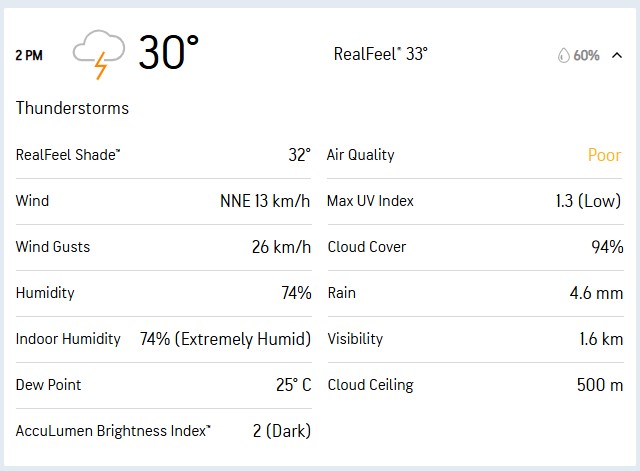The image size is (640, 471).
Task: Click the Air Quality label
Action: 360,155
